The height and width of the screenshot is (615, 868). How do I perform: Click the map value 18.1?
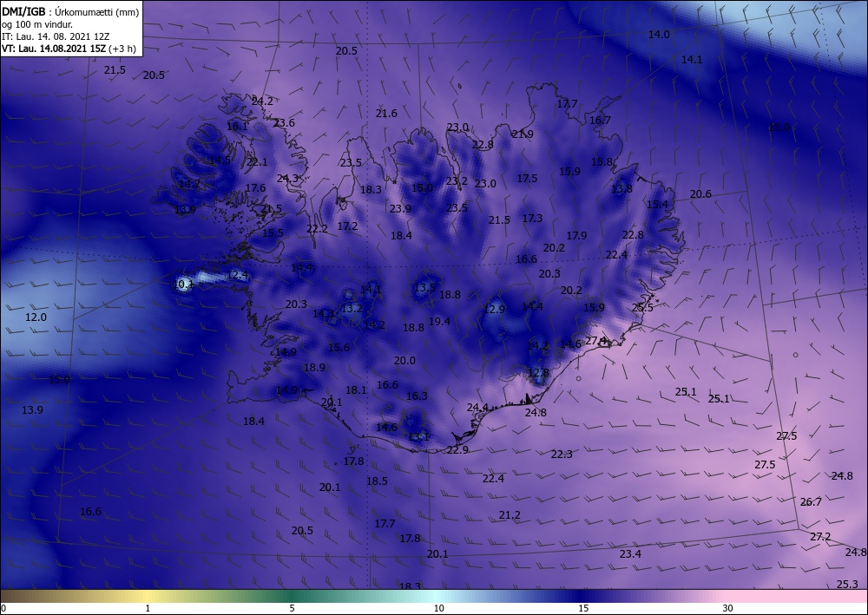click(x=357, y=390)
